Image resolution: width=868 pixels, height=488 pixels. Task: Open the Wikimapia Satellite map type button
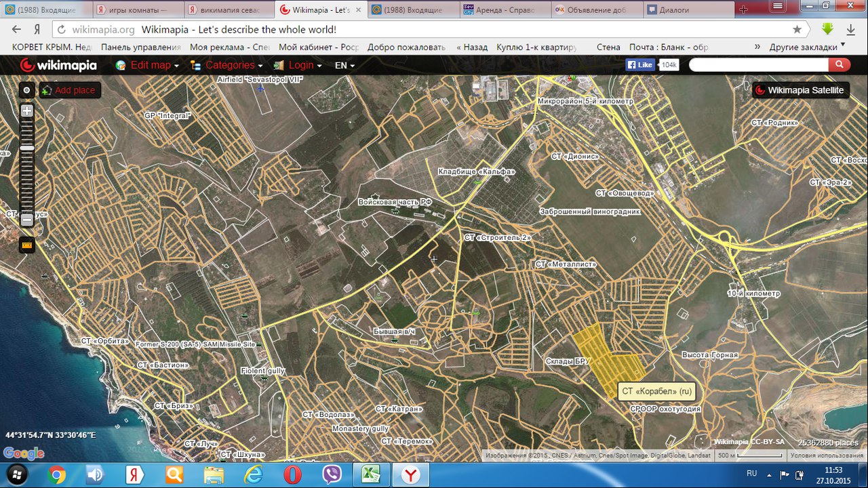pyautogui.click(x=800, y=90)
